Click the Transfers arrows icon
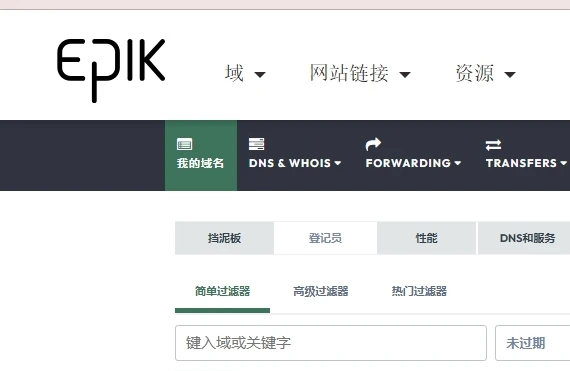This screenshot has height=371, width=570. pos(493,145)
